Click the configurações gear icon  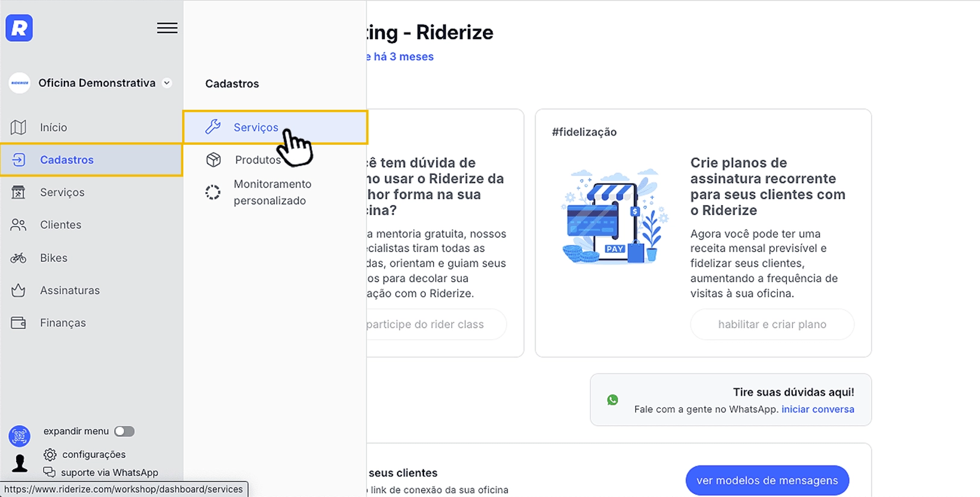tap(50, 454)
